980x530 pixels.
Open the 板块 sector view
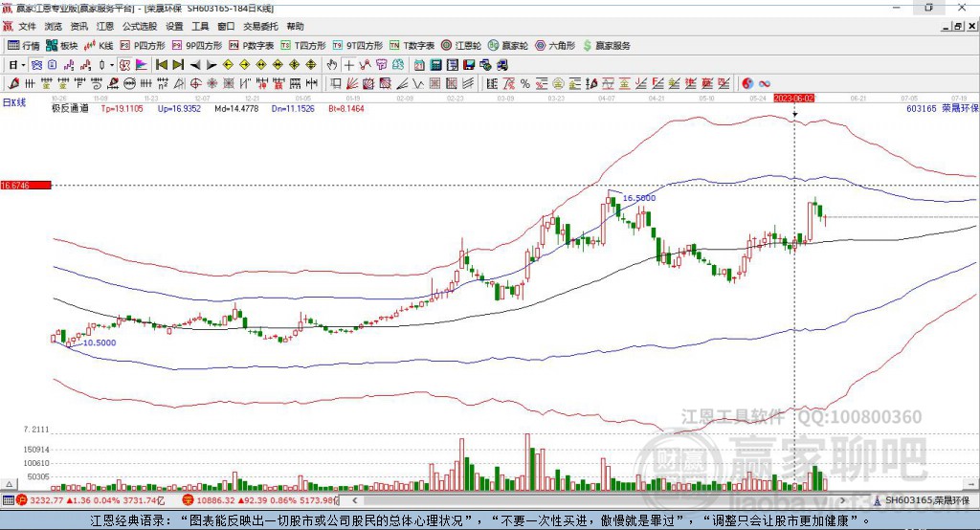61,46
